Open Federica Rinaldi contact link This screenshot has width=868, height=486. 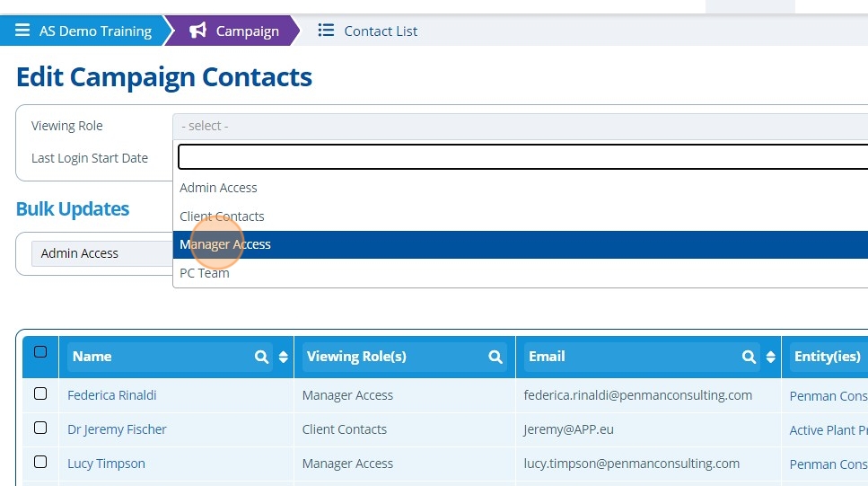112,395
